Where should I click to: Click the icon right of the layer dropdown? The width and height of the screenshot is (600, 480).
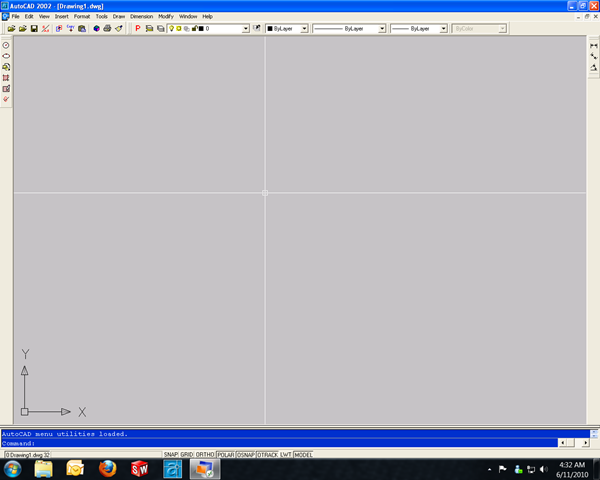click(257, 28)
